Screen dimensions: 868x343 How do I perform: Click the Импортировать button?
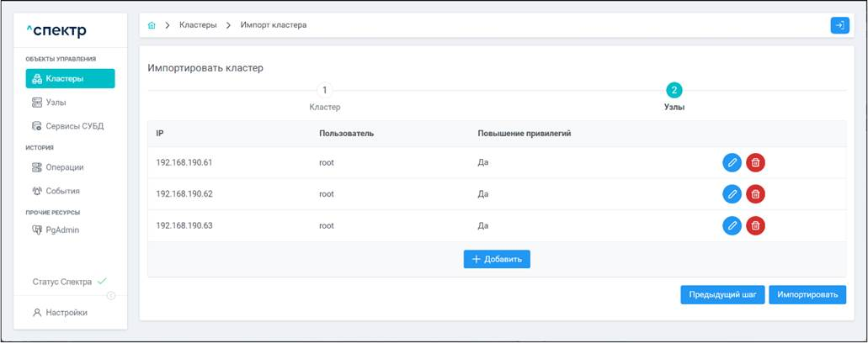click(807, 294)
